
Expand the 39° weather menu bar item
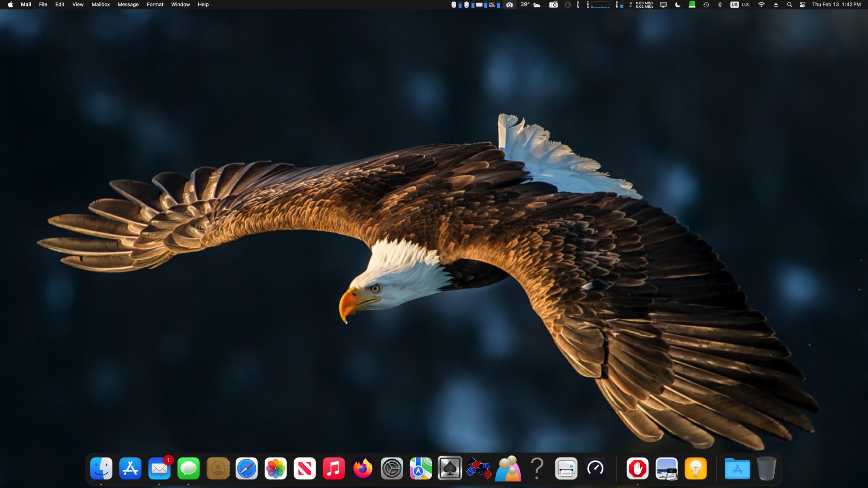530,5
